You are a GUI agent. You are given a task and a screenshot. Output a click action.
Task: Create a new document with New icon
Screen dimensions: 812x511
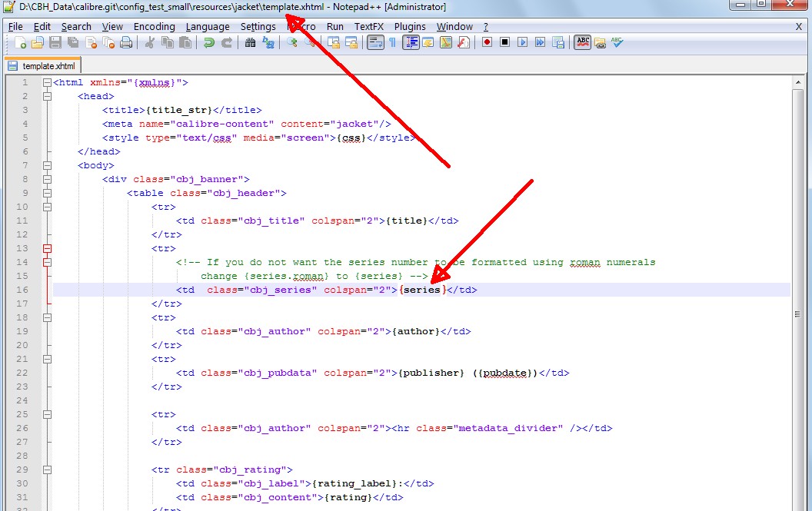click(x=20, y=42)
